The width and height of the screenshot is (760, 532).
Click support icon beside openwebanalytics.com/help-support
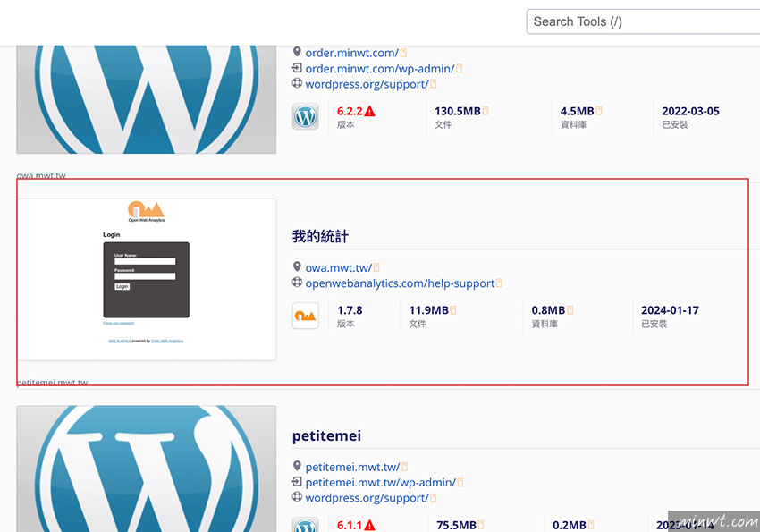coord(297,282)
